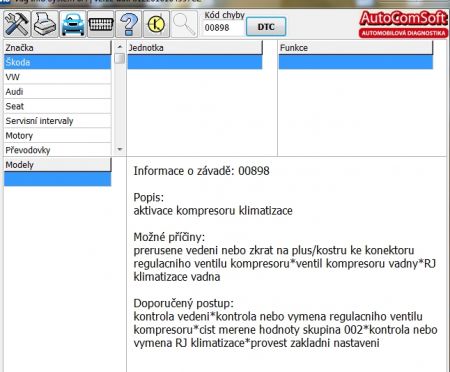Click the Značka list scrollbar thumb
The image size is (450, 372).
point(120,59)
